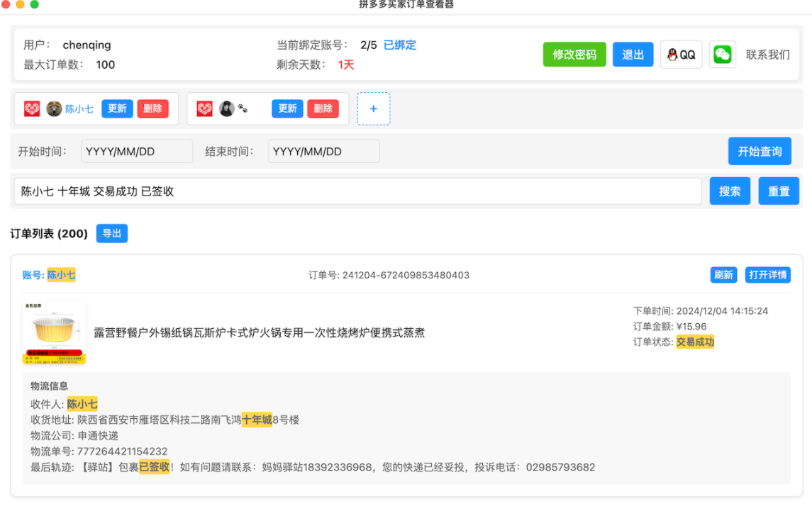Delete the 陈小七 account with 删除
This screenshot has height=506, width=812.
click(152, 108)
